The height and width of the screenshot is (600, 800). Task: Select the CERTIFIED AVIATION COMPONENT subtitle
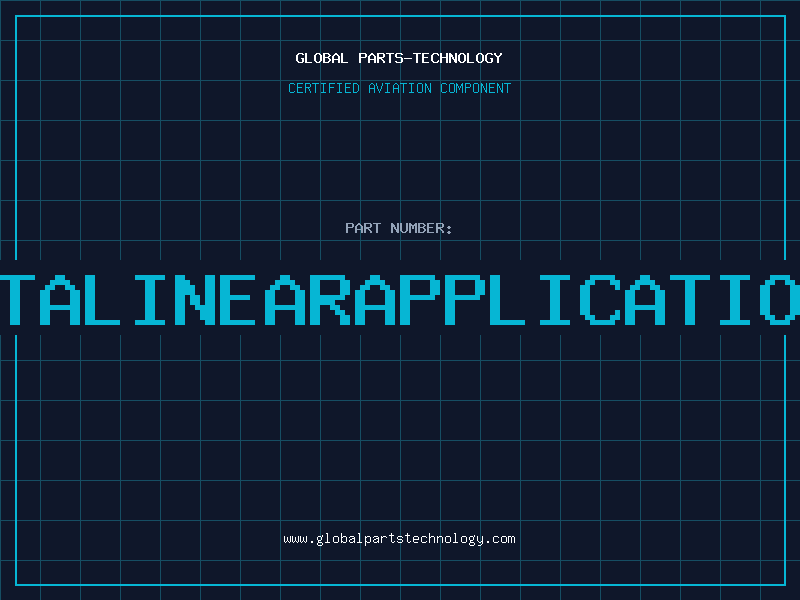point(399,88)
